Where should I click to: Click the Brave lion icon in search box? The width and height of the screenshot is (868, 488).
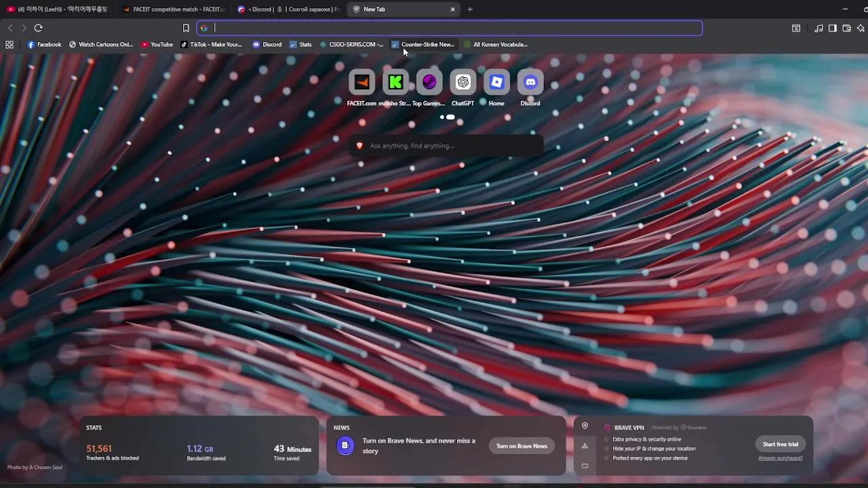pyautogui.click(x=359, y=146)
